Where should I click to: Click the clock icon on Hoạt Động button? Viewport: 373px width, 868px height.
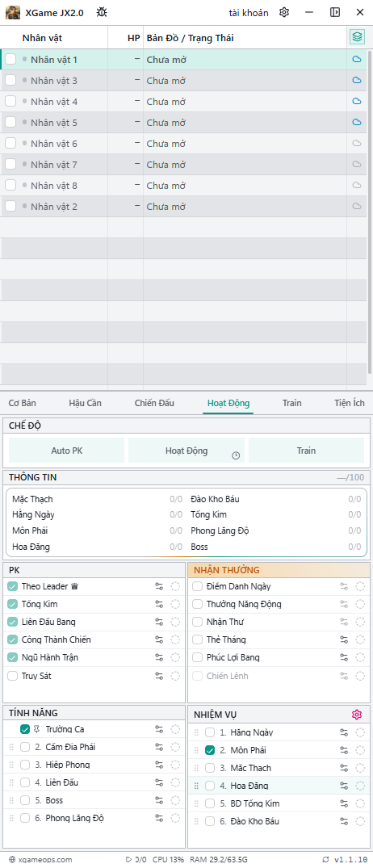[x=236, y=455]
